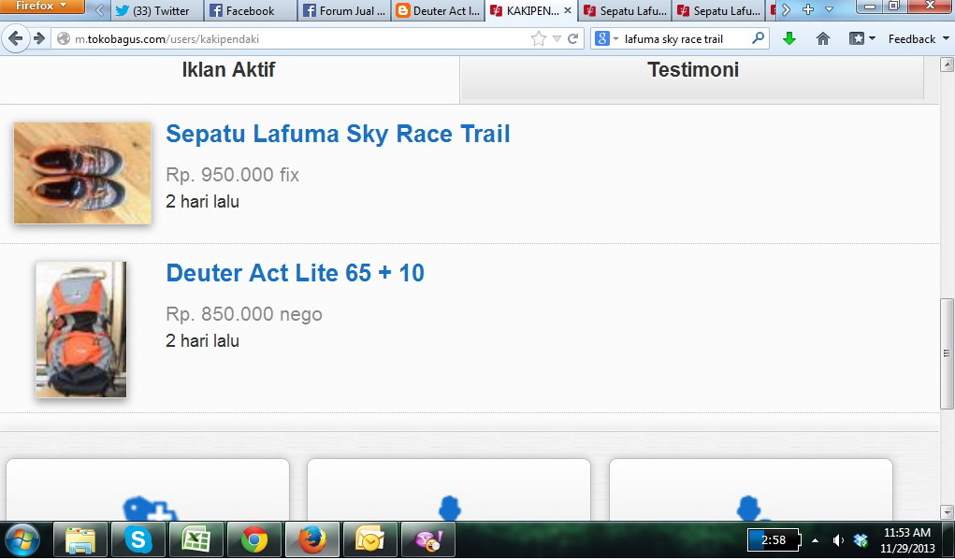Image resolution: width=955 pixels, height=560 pixels.
Task: Open the Windows Start menu
Action: coord(22,540)
